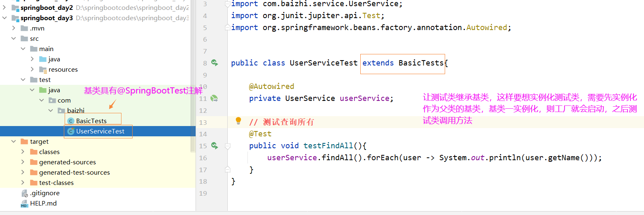Click the blue main java source folder icon
Viewport: 644px width, 215px height.
43,59
